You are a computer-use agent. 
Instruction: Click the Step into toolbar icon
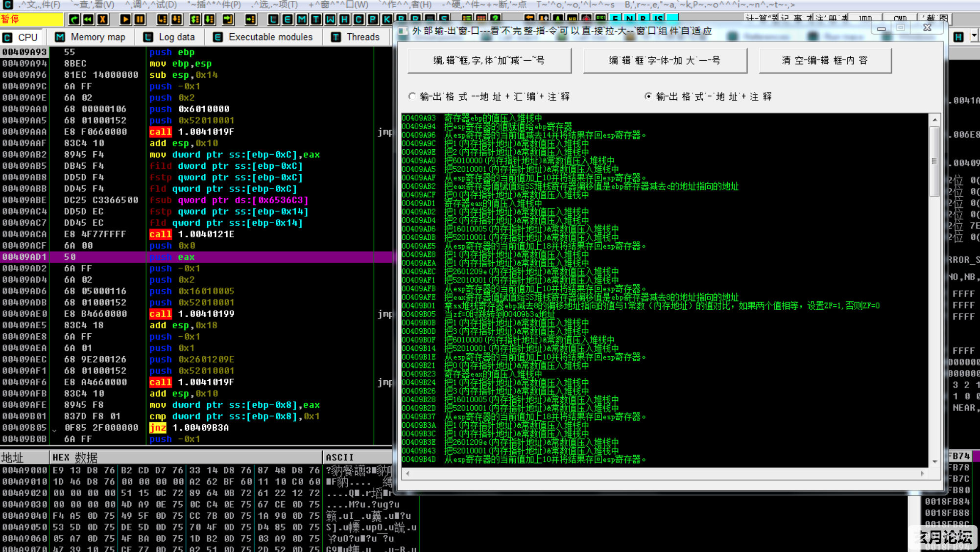click(163, 20)
